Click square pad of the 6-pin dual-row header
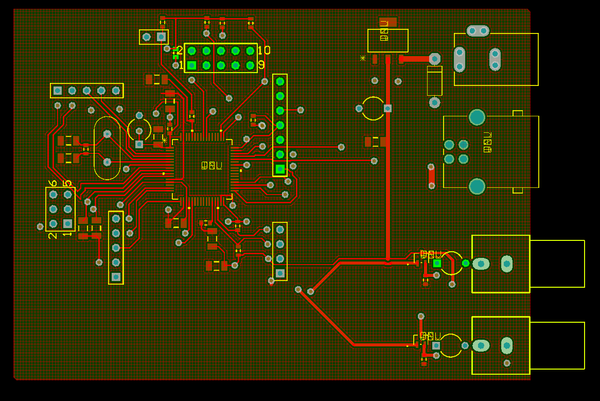The width and height of the screenshot is (600, 401). (68, 223)
